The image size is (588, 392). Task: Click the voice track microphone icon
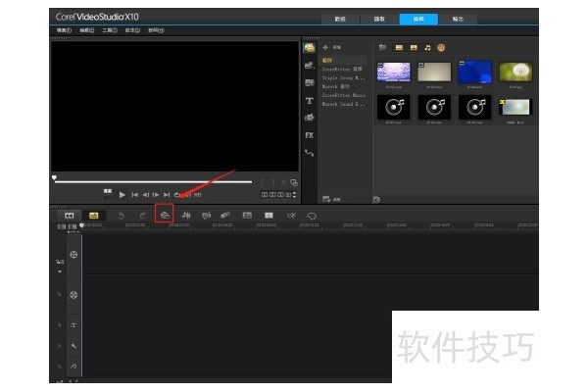coord(73,346)
